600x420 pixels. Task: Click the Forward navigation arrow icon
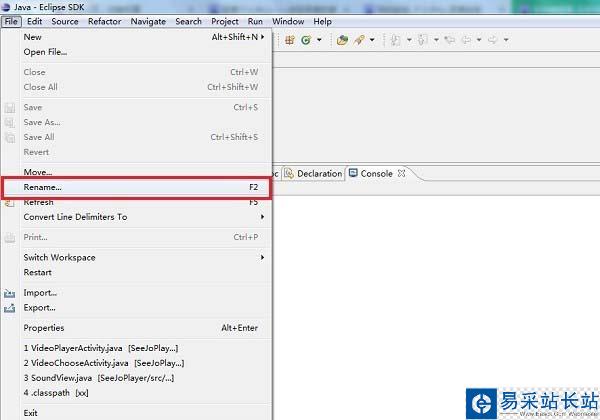[x=493, y=40]
